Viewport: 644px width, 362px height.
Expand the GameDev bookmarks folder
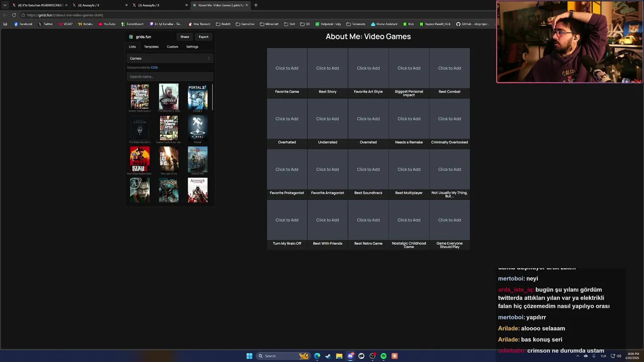(x=245, y=24)
